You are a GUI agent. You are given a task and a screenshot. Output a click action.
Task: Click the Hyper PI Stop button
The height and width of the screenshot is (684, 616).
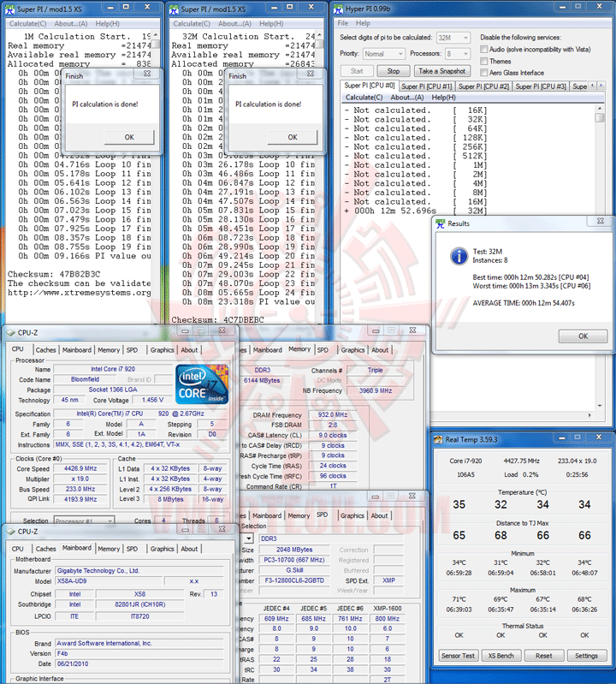pos(394,71)
